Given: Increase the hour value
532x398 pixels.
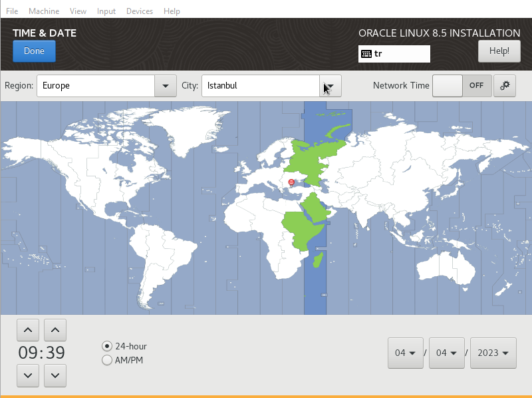Looking at the screenshot, I should [28, 329].
